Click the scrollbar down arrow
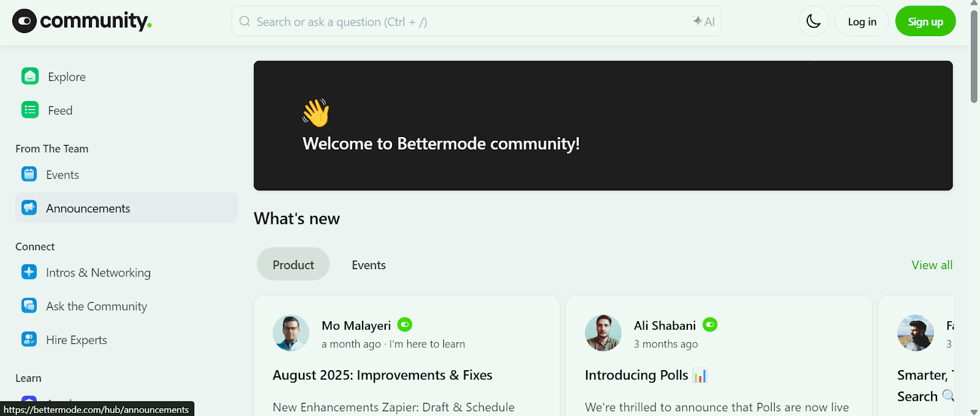980x416 pixels. tap(974, 412)
